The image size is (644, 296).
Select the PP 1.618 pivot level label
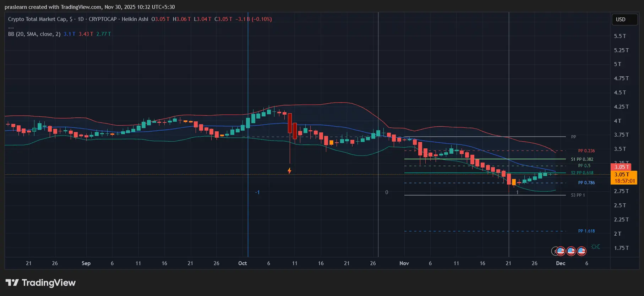click(586, 231)
